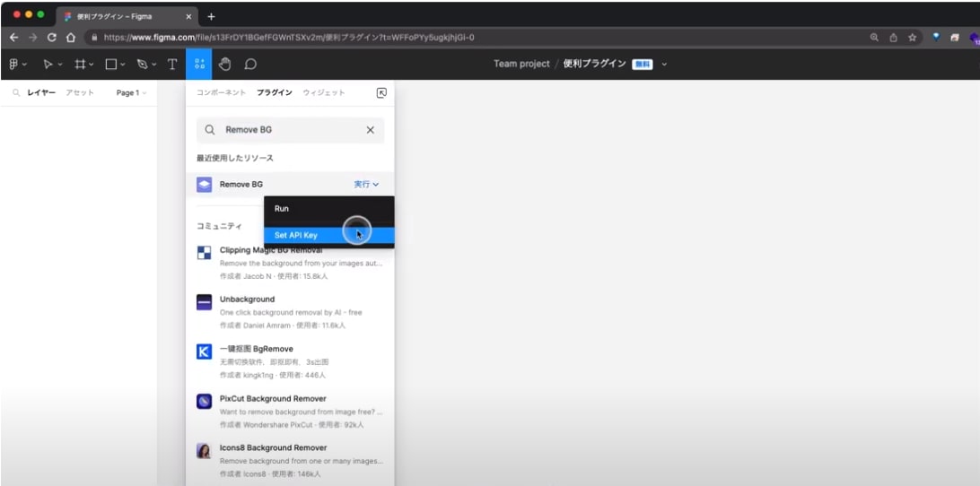Open a new browser tab

(x=211, y=17)
